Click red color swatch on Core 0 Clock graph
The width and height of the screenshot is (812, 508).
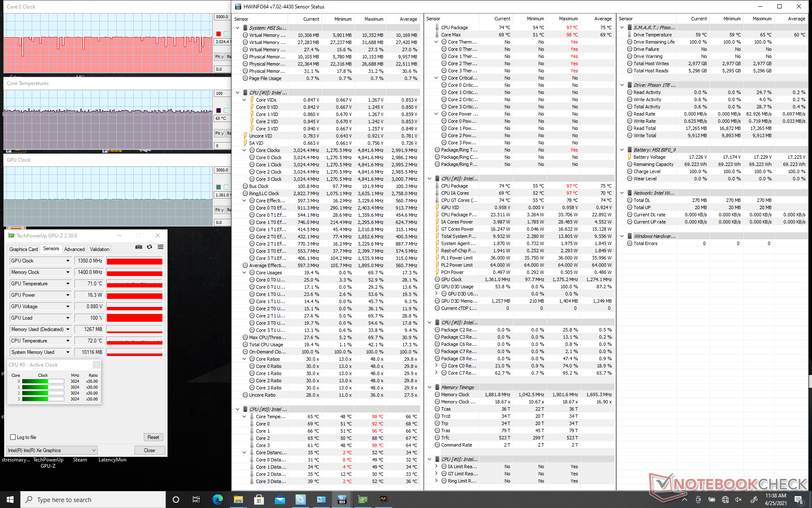(218, 34)
